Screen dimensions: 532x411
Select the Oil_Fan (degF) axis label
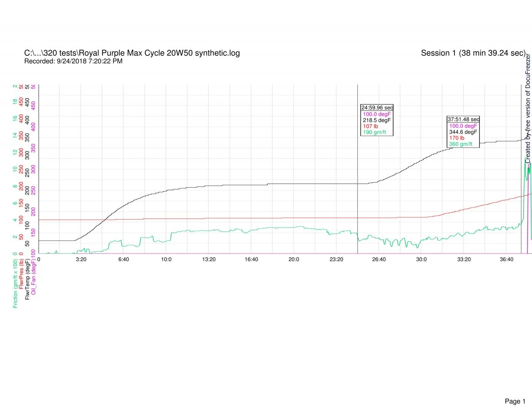click(x=34, y=277)
